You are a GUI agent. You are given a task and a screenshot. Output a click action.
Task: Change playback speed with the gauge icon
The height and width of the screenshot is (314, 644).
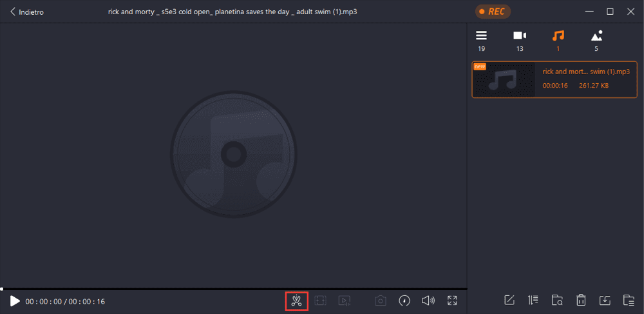(404, 301)
